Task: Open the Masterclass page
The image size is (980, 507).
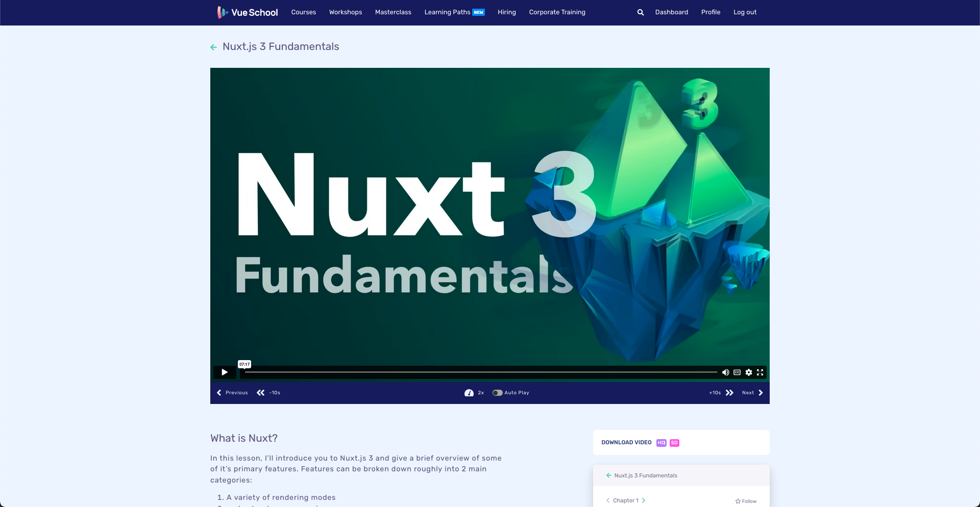Action: point(393,12)
